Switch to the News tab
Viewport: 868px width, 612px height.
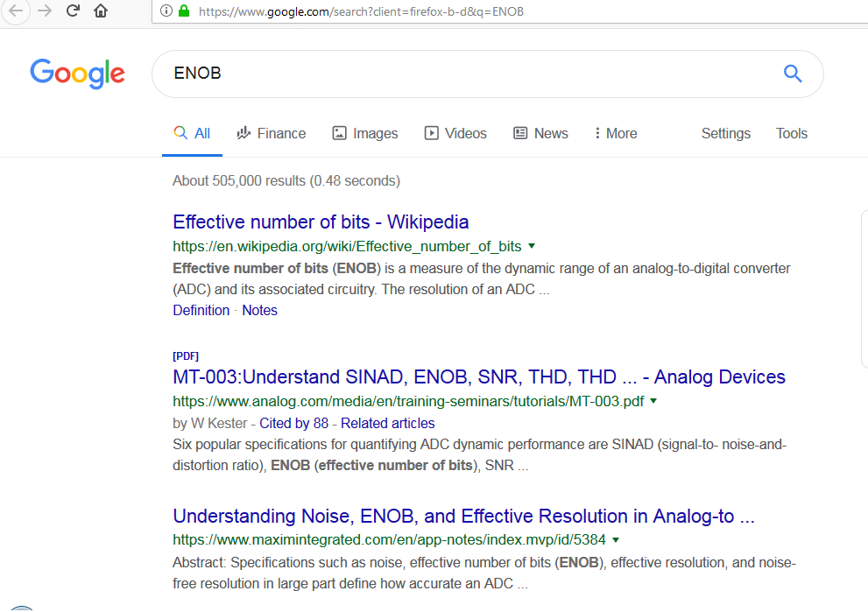[x=540, y=133]
